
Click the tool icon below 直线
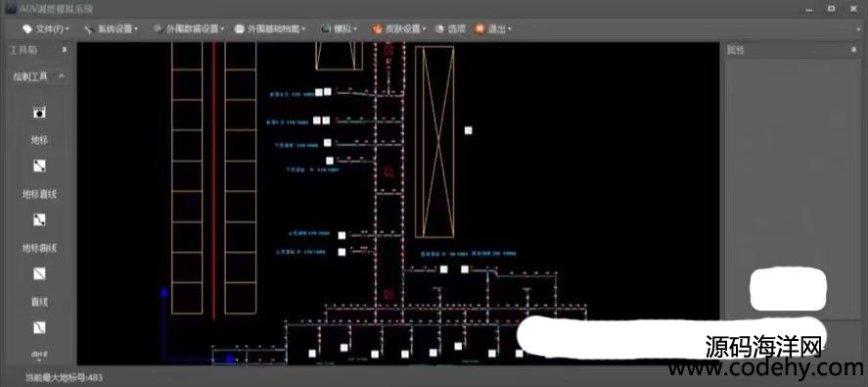click(x=39, y=327)
